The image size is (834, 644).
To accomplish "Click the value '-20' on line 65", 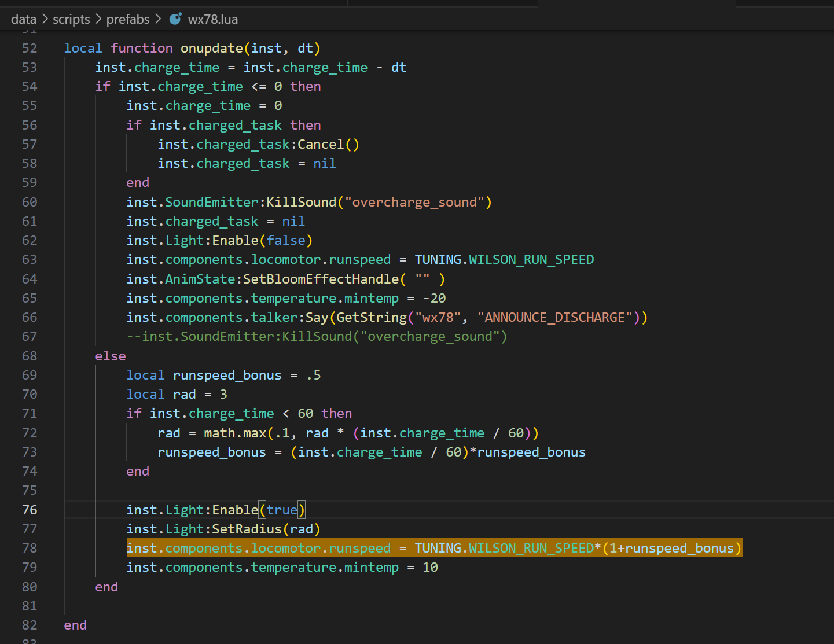I will pyautogui.click(x=434, y=298).
